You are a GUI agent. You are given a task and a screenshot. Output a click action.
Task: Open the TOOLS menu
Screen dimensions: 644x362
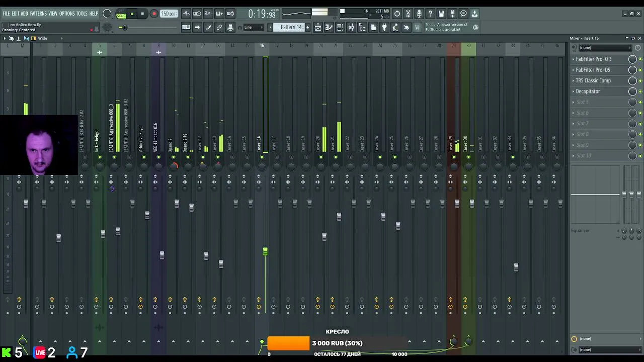pos(82,14)
